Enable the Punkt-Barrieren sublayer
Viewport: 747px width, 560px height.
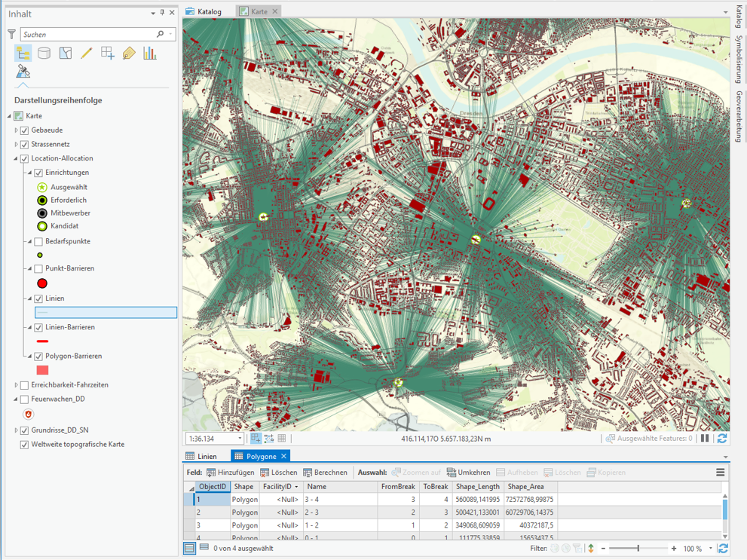pos(38,268)
